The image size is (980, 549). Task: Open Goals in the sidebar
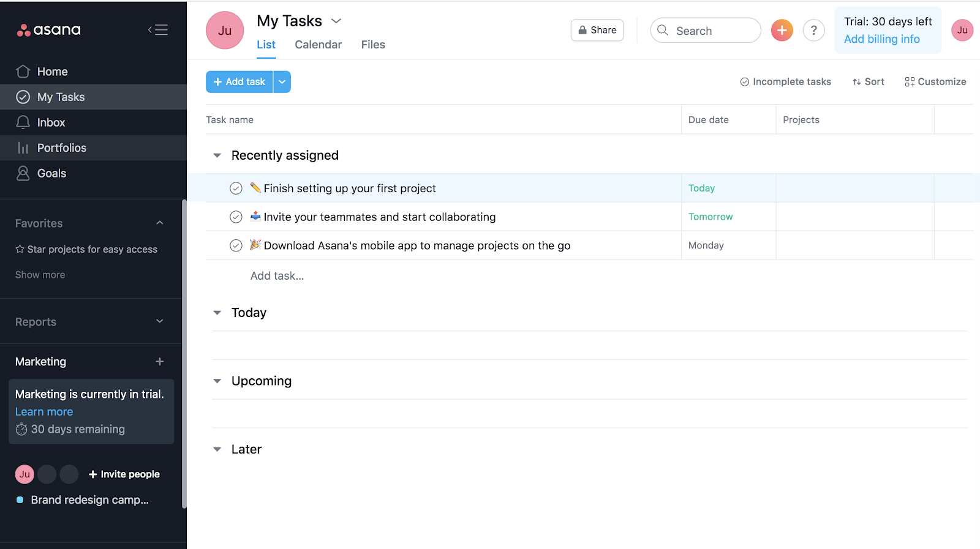click(51, 173)
